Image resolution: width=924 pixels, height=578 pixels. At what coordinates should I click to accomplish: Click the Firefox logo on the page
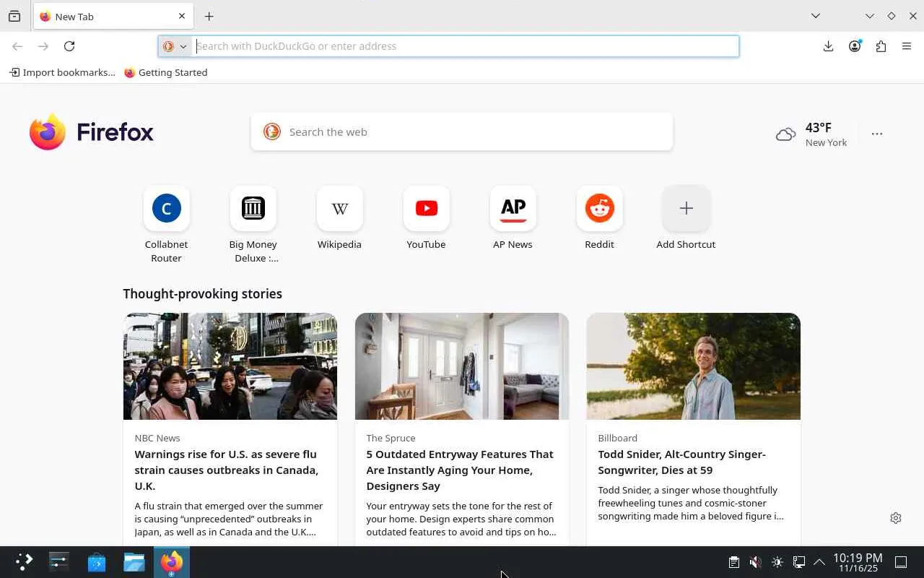pos(92,132)
